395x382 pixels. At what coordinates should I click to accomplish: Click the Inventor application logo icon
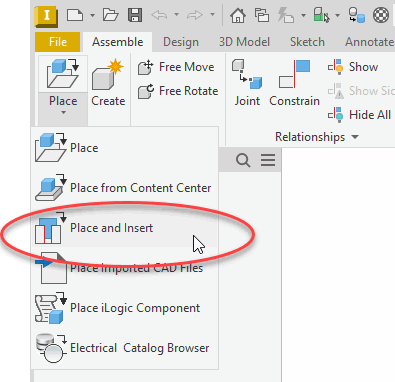coord(46,16)
